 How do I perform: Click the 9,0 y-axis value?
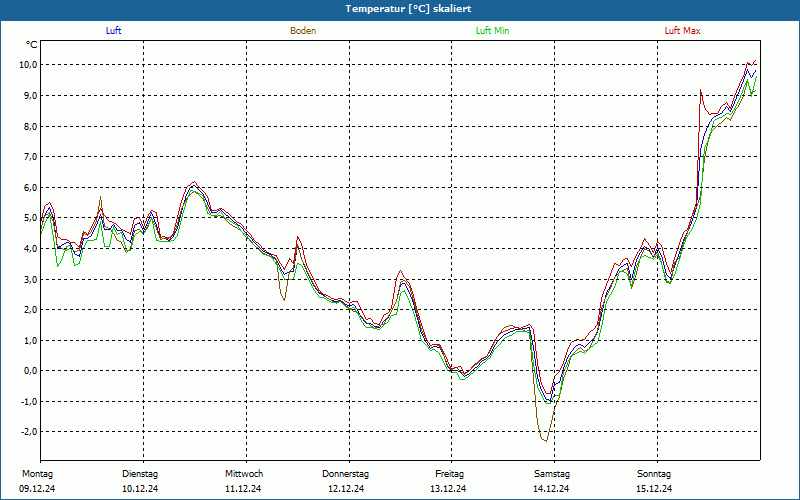click(31, 95)
